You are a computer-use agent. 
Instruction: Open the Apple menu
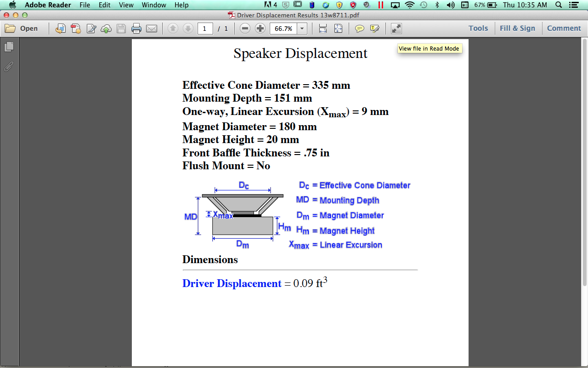pos(12,5)
